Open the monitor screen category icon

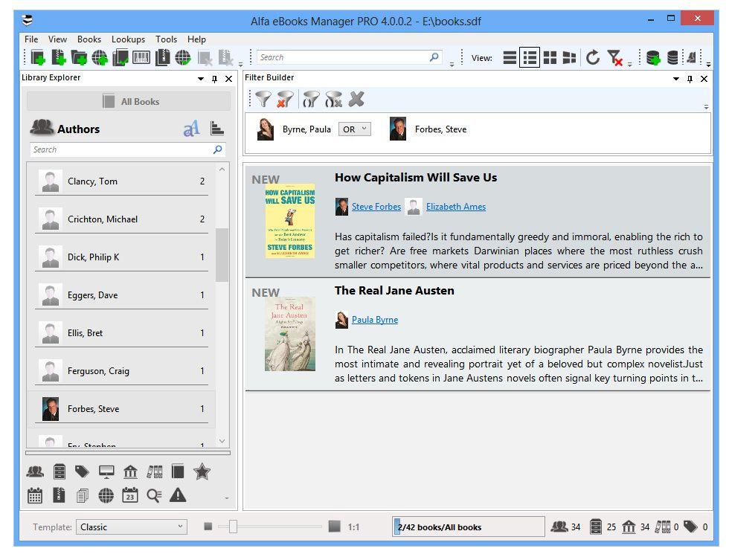[106, 472]
